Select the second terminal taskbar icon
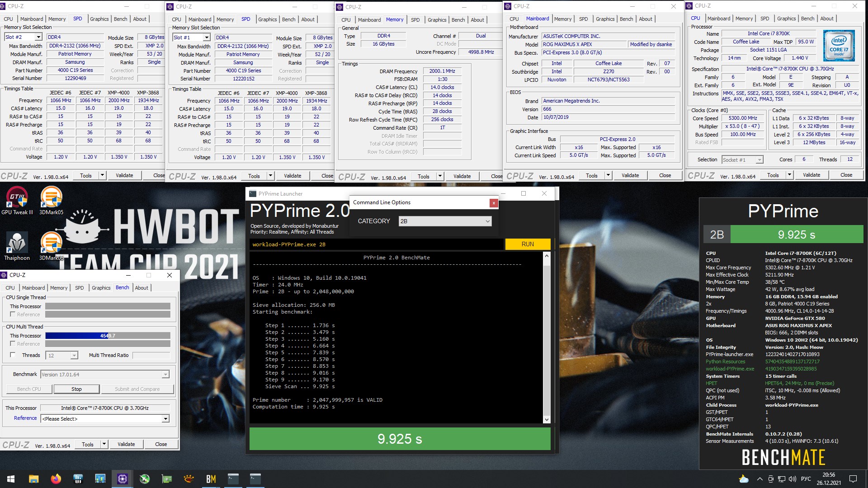 tap(255, 479)
